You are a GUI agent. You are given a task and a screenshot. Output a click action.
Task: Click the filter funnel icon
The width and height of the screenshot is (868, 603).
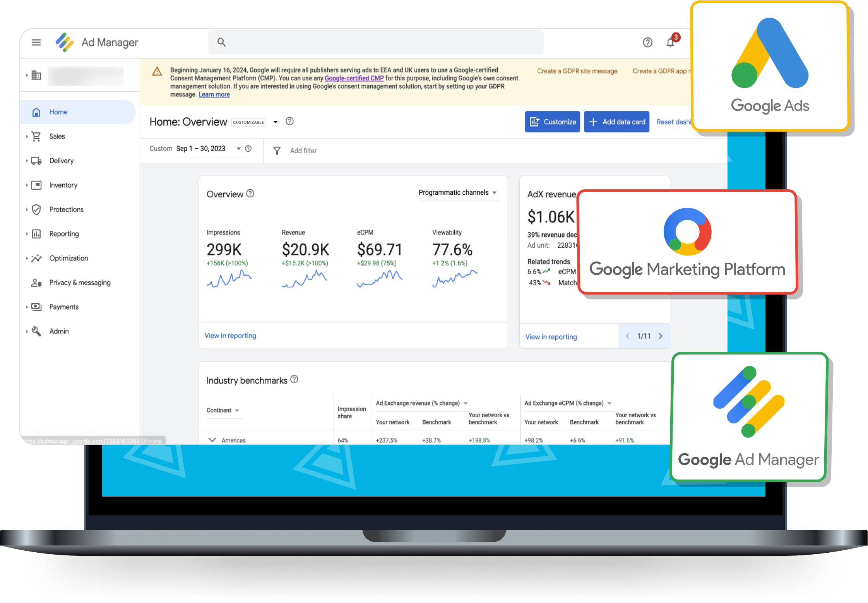point(277,151)
